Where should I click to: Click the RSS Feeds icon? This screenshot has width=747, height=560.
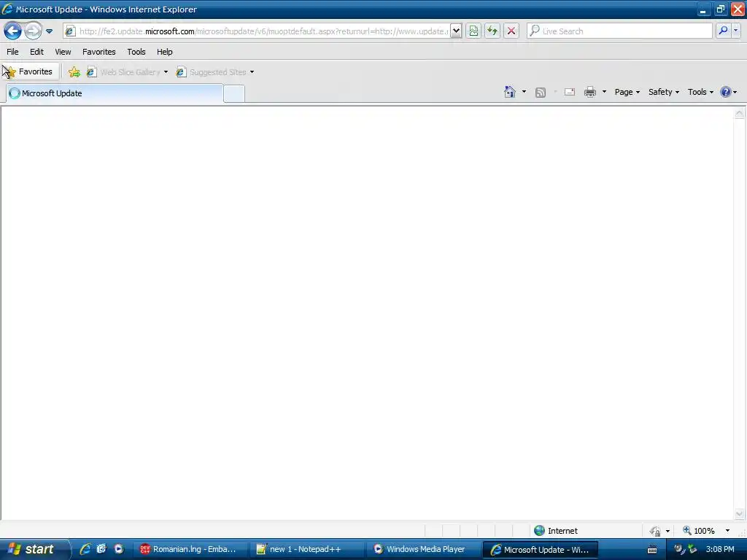click(x=541, y=93)
